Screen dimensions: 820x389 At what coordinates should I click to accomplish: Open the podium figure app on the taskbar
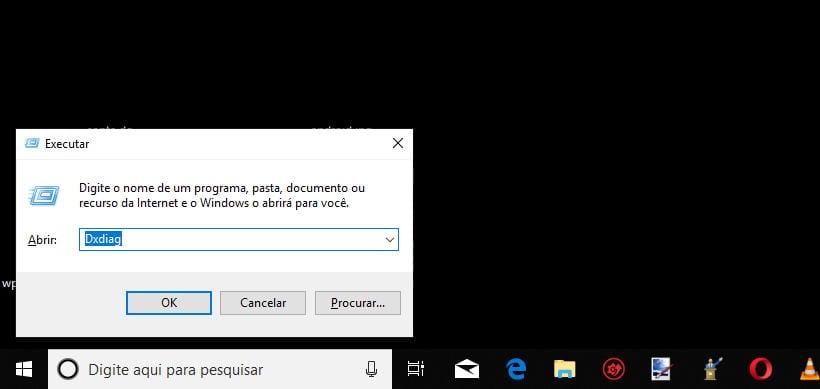[712, 369]
